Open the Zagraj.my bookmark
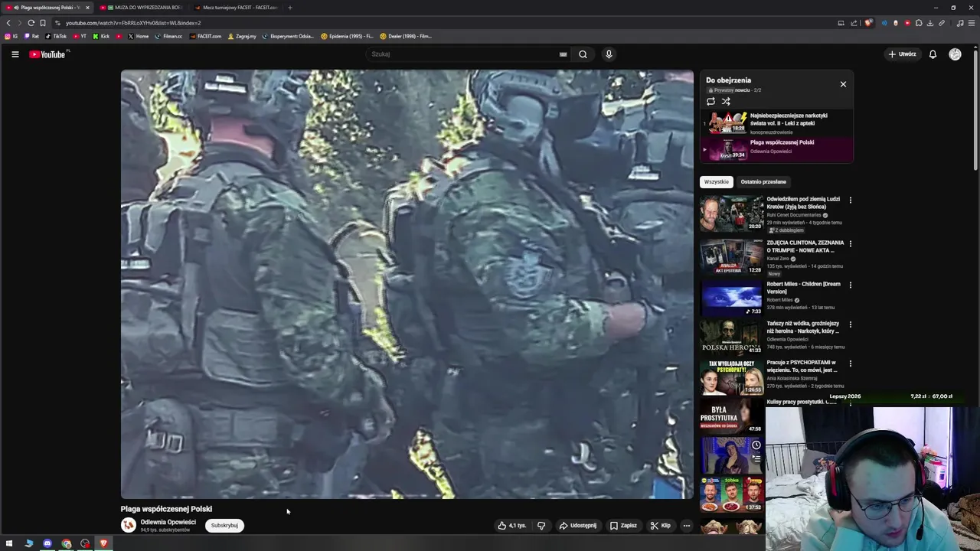 pyautogui.click(x=242, y=36)
